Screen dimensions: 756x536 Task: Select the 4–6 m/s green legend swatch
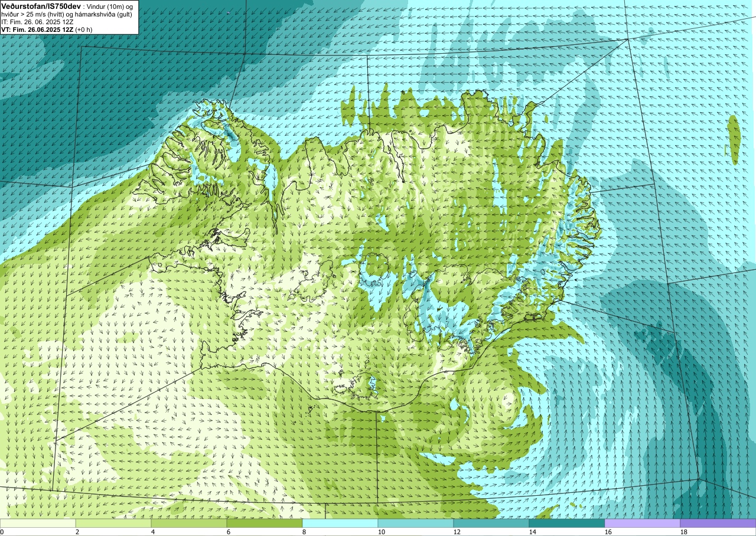tap(189, 523)
